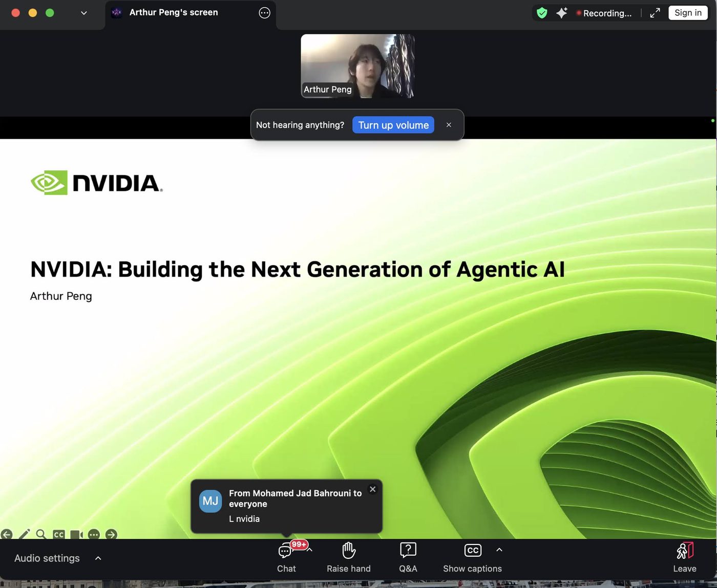
Task: Go to previous slide with back arrow
Action: pos(7,534)
